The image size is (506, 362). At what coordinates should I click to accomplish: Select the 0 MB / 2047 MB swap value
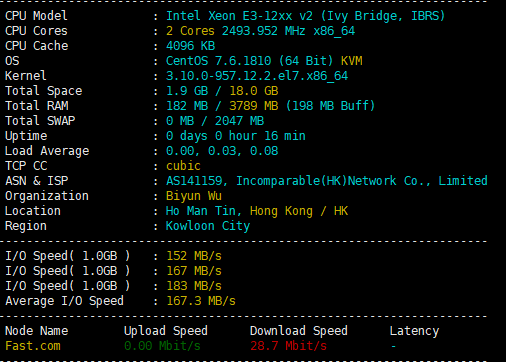(215, 121)
